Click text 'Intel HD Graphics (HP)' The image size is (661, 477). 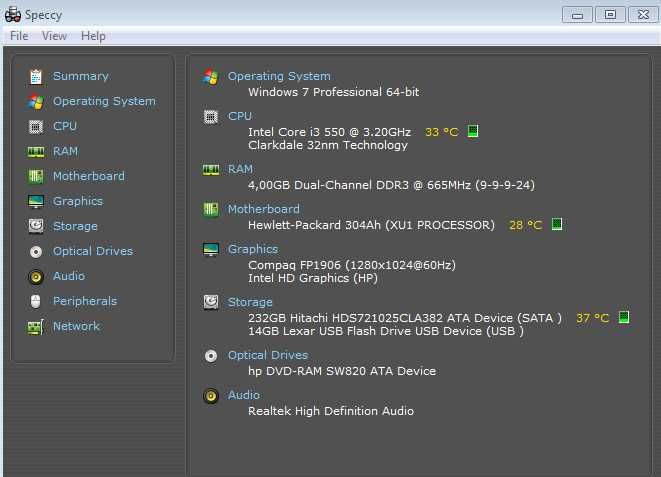pos(313,278)
